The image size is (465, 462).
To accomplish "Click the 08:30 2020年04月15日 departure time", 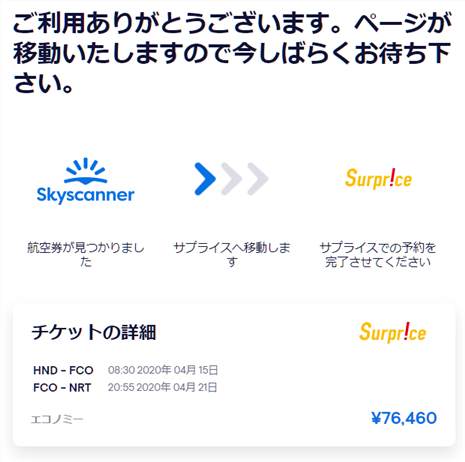I will point(163,370).
